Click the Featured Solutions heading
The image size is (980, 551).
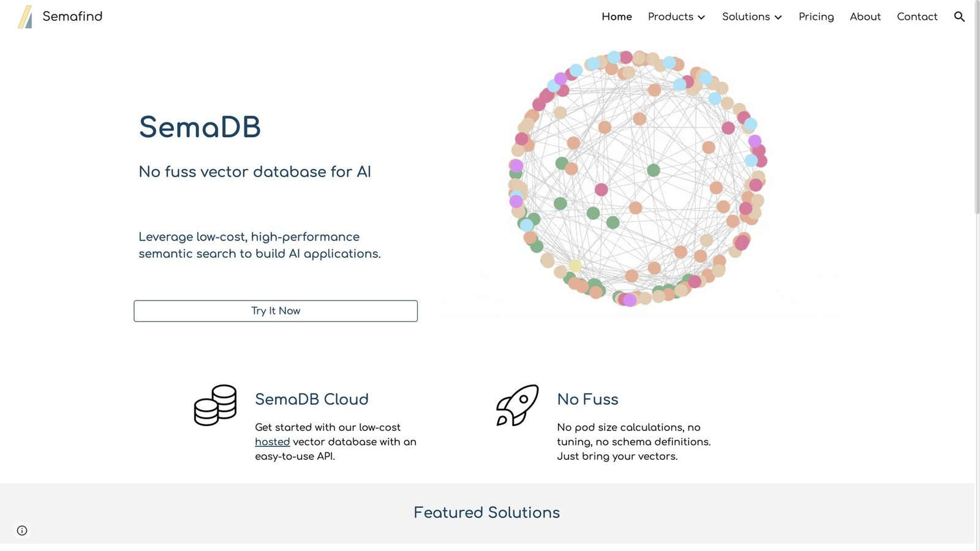tap(487, 512)
